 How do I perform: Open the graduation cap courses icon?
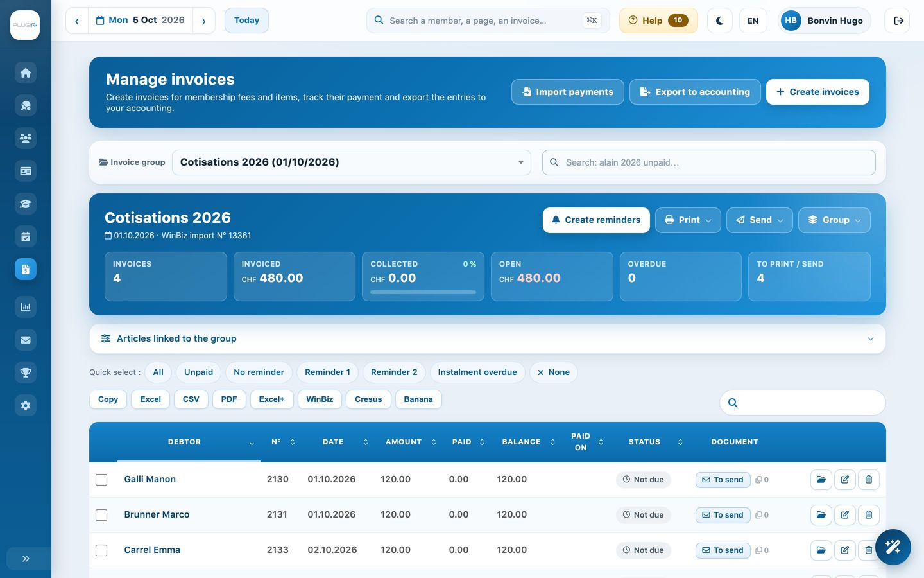coord(26,204)
